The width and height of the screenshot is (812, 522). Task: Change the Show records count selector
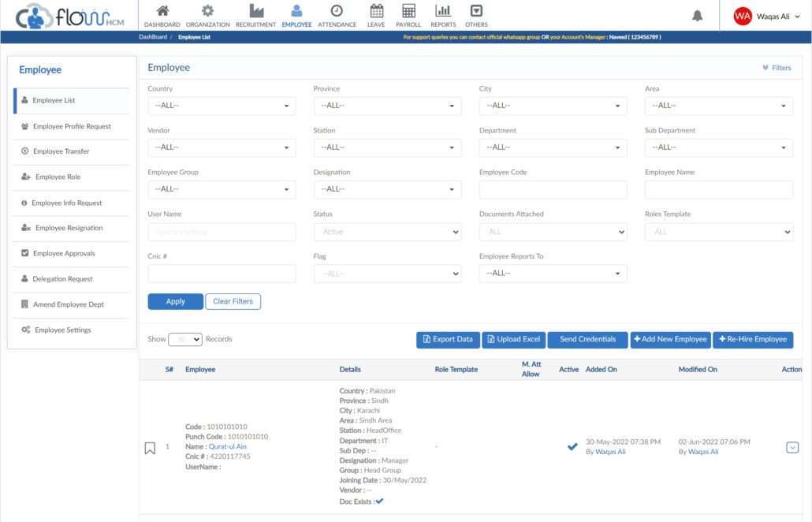(x=184, y=338)
